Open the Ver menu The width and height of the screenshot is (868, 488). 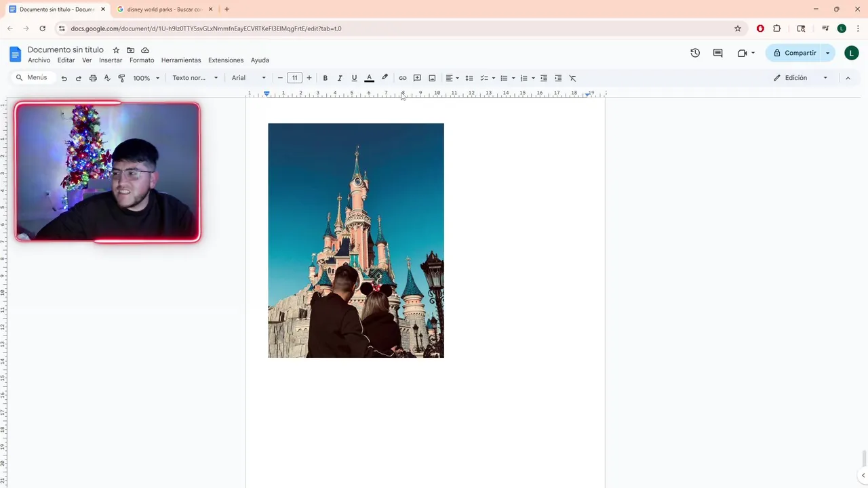click(87, 60)
